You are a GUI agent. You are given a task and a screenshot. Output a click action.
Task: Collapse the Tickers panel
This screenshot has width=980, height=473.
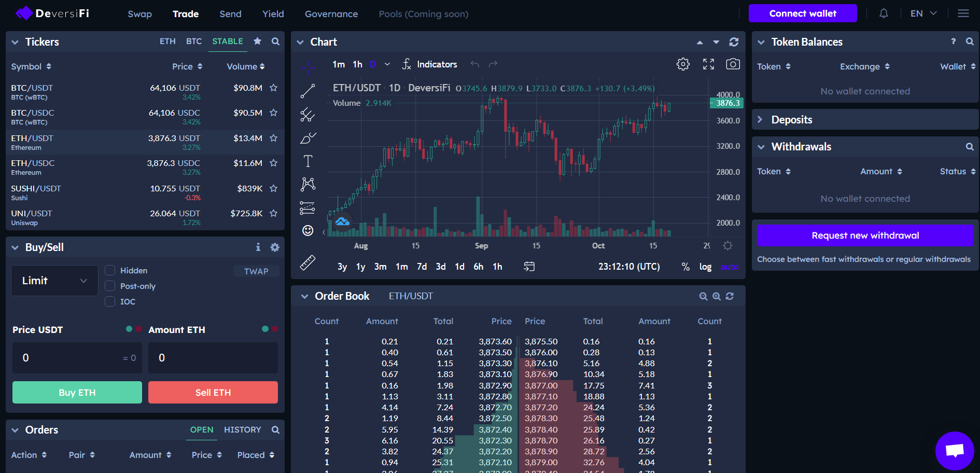(x=15, y=42)
